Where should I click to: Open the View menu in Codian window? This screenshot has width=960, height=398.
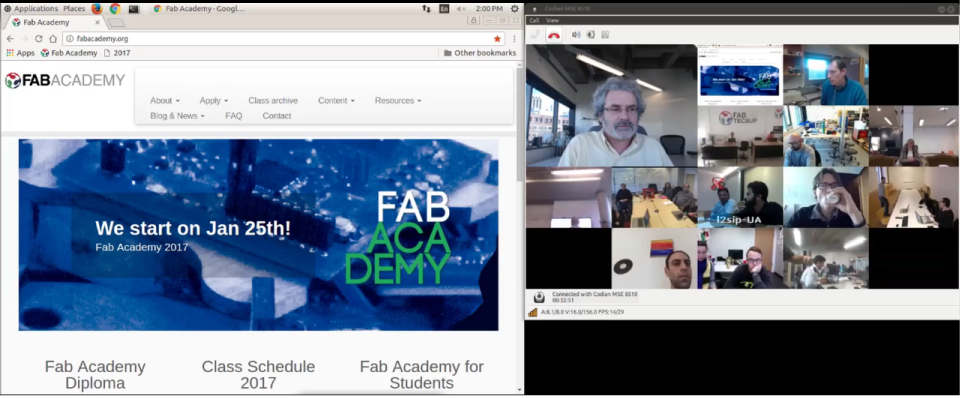click(552, 20)
